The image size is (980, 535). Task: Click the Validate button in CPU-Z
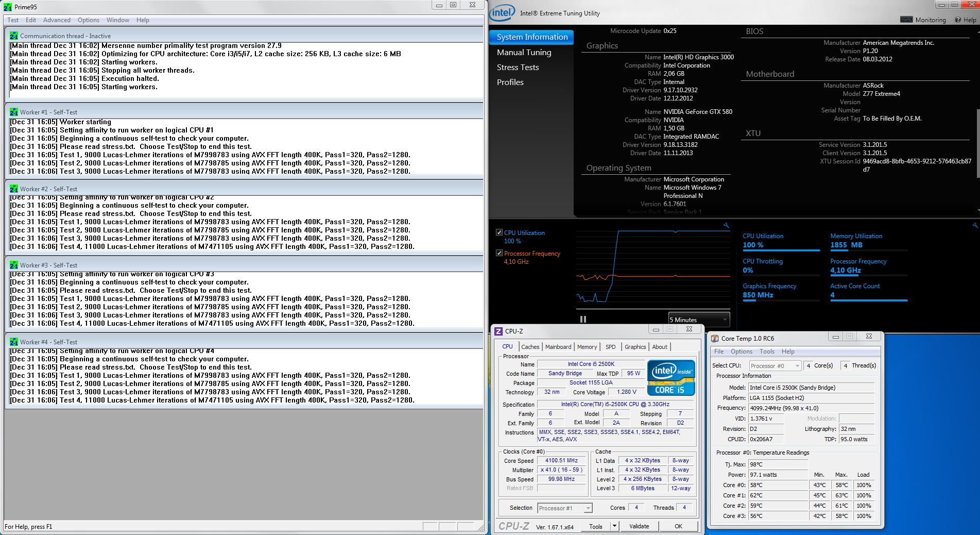point(639,526)
